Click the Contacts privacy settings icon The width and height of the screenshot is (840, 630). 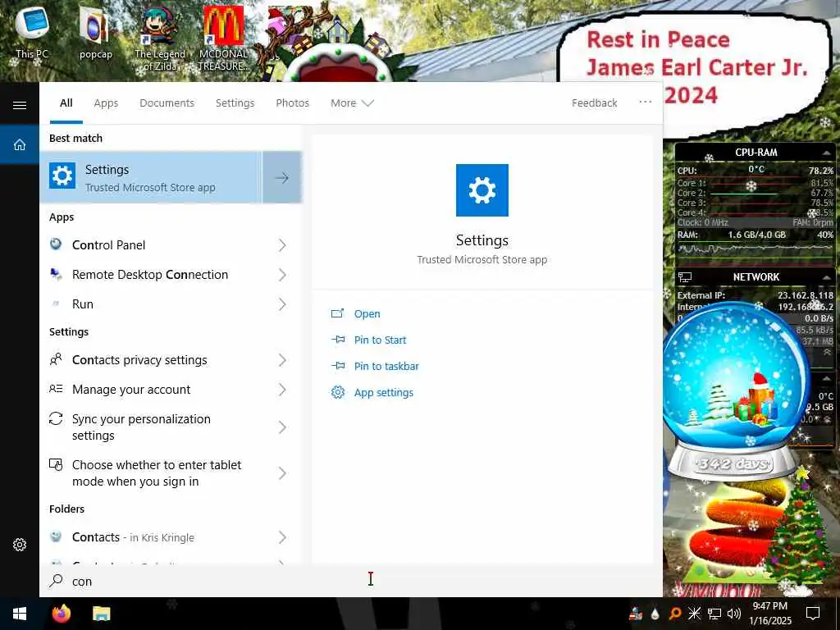pyautogui.click(x=56, y=359)
